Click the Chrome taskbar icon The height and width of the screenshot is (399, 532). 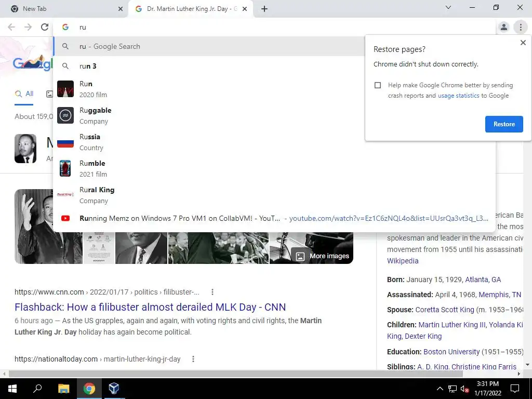tap(89, 389)
